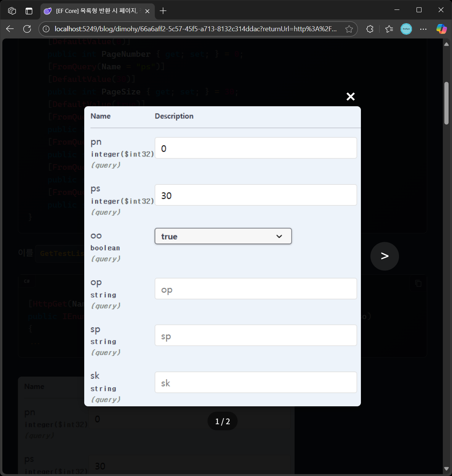The image size is (452, 476).
Task: Click the browser address bar URL
Action: [x=195, y=29]
